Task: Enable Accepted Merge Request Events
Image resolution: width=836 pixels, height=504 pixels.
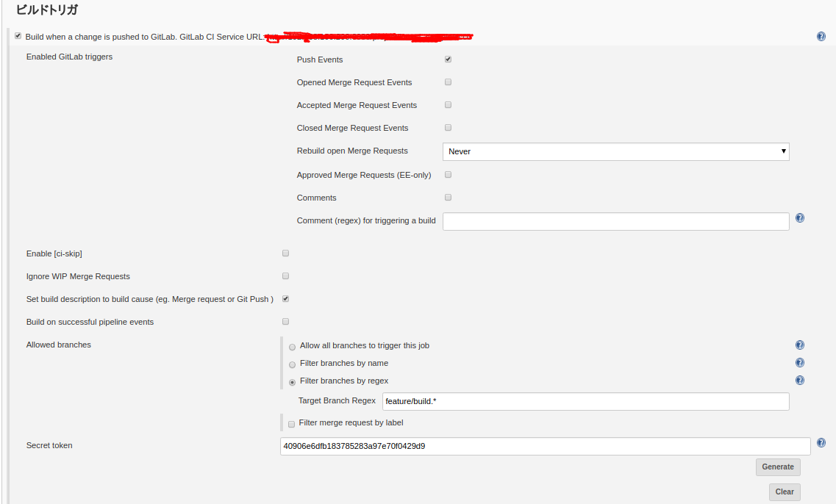Action: coord(448,105)
